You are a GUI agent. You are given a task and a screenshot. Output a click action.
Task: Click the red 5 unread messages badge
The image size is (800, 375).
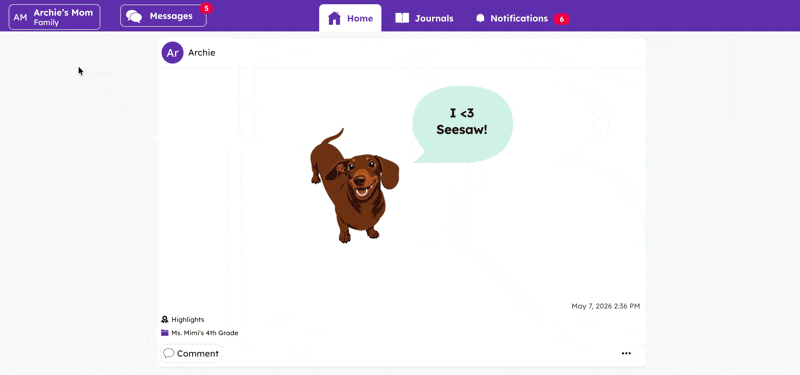(x=206, y=8)
